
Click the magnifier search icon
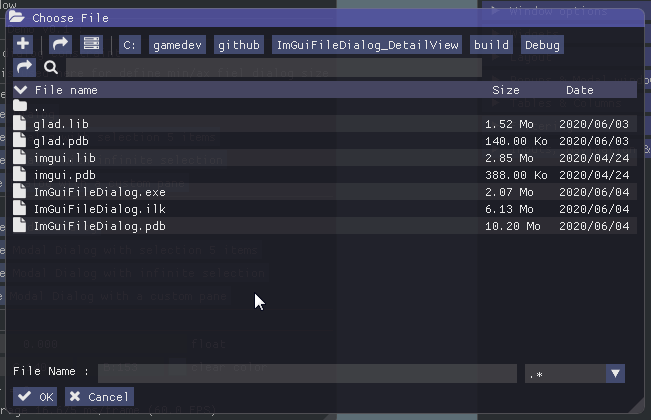(x=51, y=67)
